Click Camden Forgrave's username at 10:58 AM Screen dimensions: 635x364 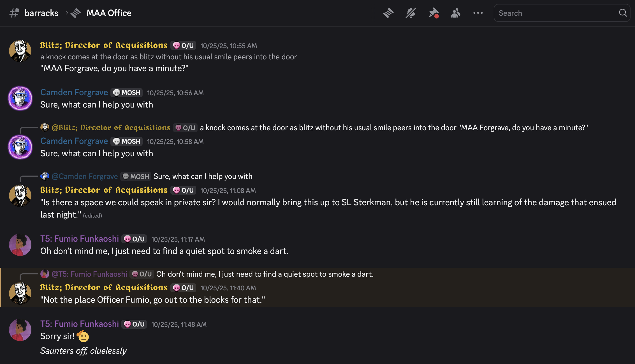click(x=74, y=141)
